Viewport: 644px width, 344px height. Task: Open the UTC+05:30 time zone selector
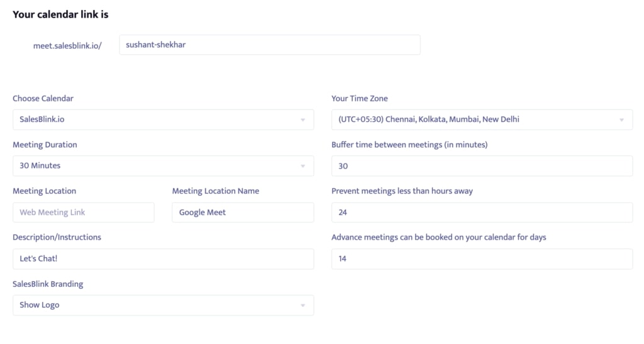(482, 119)
